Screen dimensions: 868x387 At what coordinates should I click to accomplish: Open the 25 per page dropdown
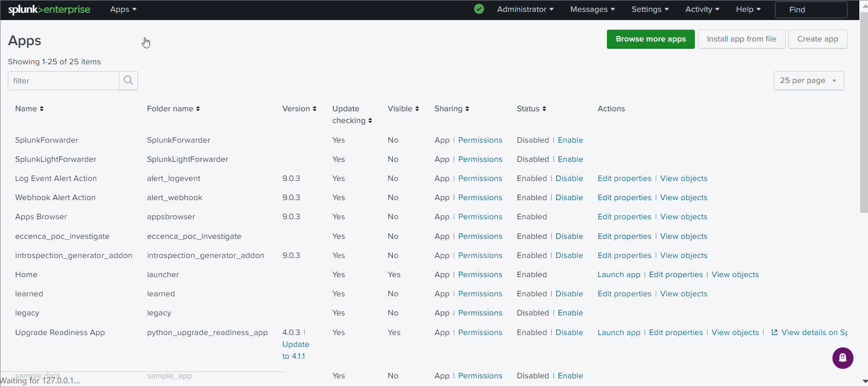(808, 81)
